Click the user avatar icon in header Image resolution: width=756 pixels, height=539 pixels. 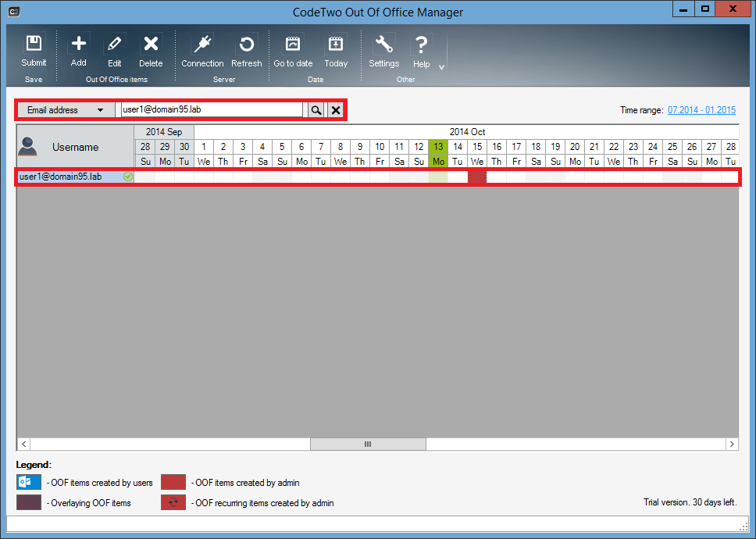[27, 147]
